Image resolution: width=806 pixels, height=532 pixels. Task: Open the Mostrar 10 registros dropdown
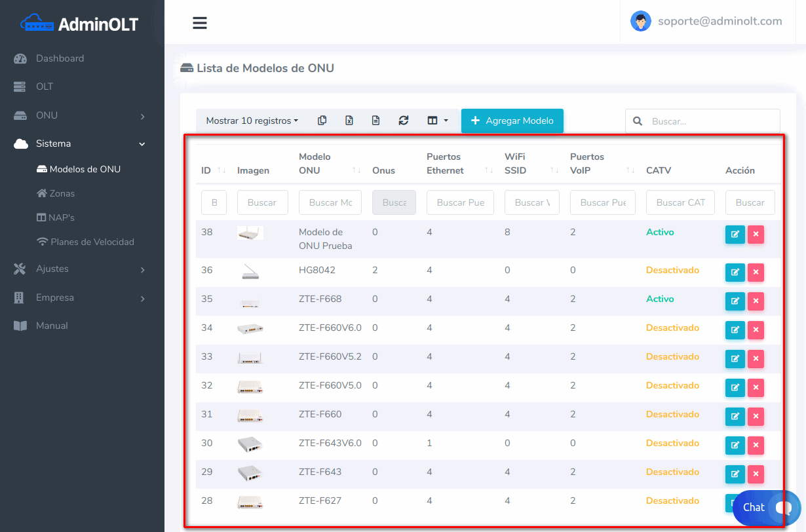pyautogui.click(x=252, y=121)
